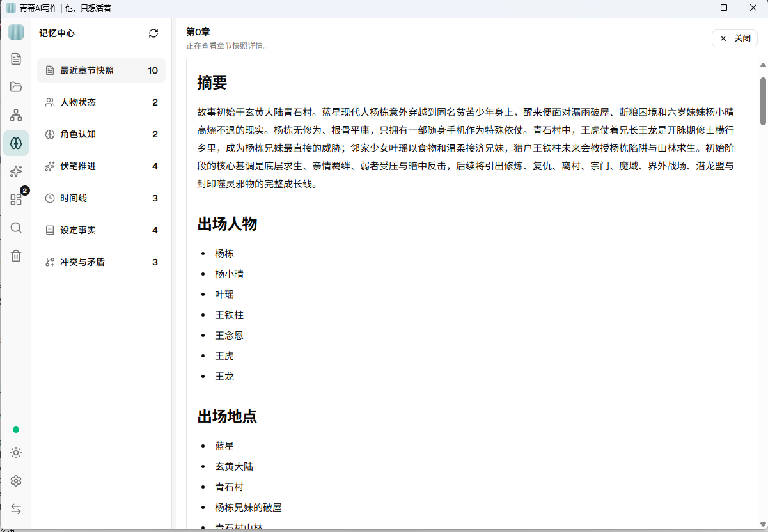The height and width of the screenshot is (532, 768).
Task: Click the count 10 beside 最近章节快照
Action: pos(153,70)
